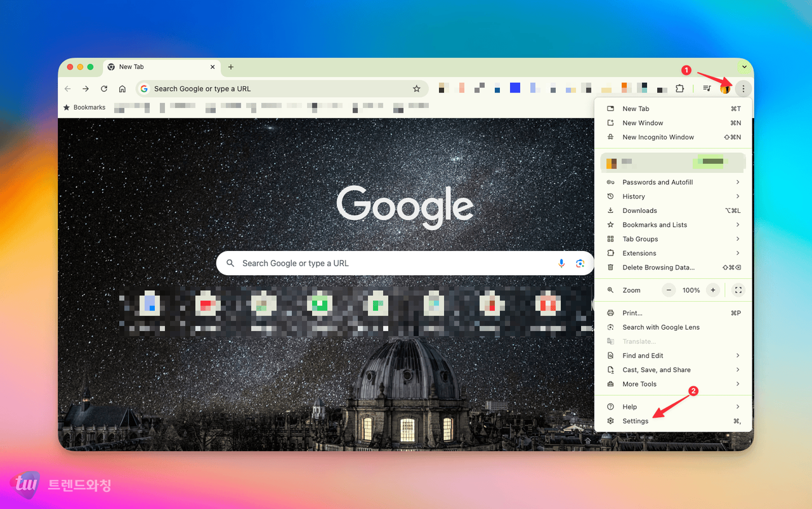
Task: Decrease zoom with minus button
Action: point(669,290)
